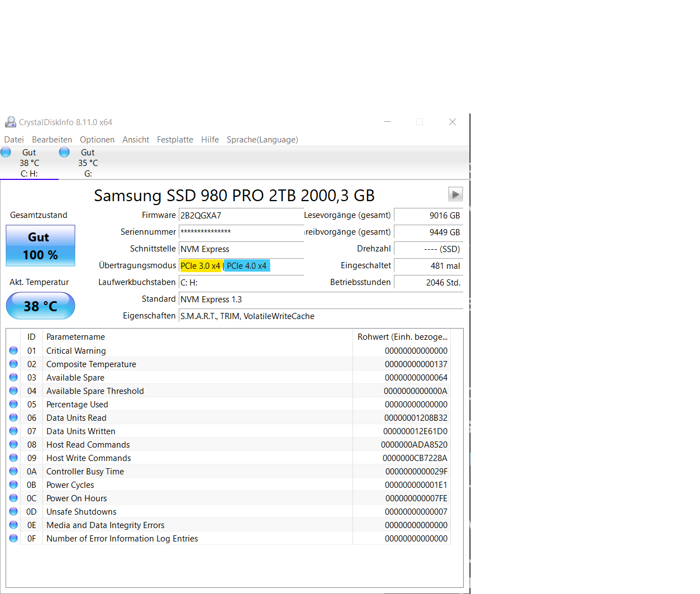Click status orb for Error Information Log Entries
The image size is (700, 594).
13,538
